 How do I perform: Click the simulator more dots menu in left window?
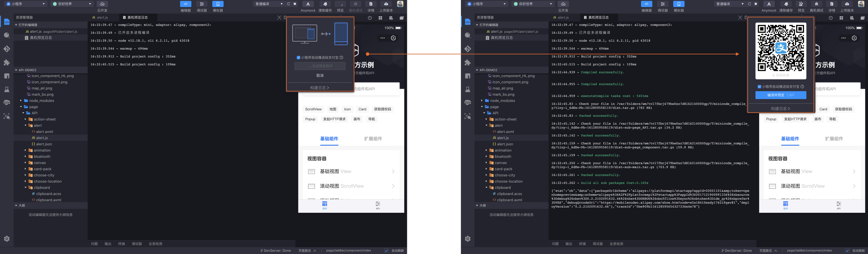point(382,38)
